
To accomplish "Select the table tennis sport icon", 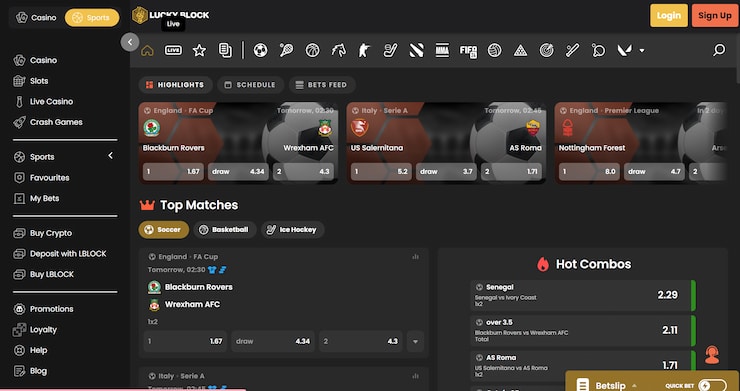I will [598, 50].
